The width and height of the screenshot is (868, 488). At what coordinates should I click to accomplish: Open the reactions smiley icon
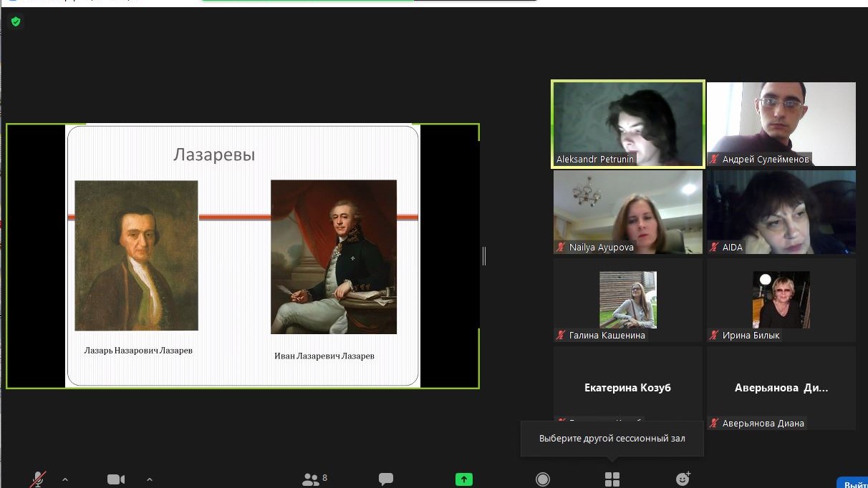(683, 479)
